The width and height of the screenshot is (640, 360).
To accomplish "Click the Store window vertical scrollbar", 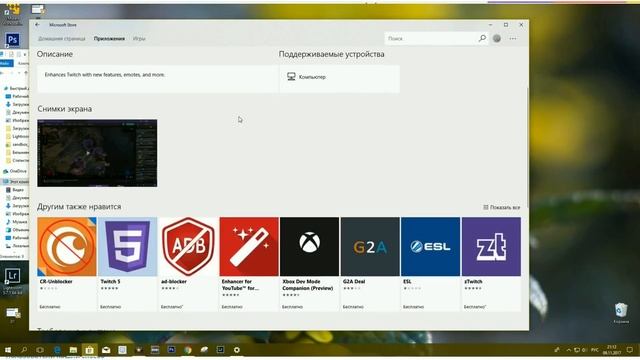I will pyautogui.click(x=528, y=147).
